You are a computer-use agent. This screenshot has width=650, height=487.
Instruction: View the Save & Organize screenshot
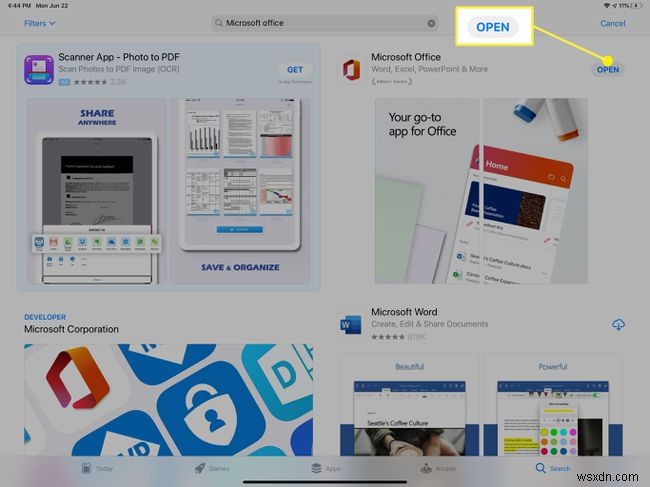pyautogui.click(x=240, y=191)
